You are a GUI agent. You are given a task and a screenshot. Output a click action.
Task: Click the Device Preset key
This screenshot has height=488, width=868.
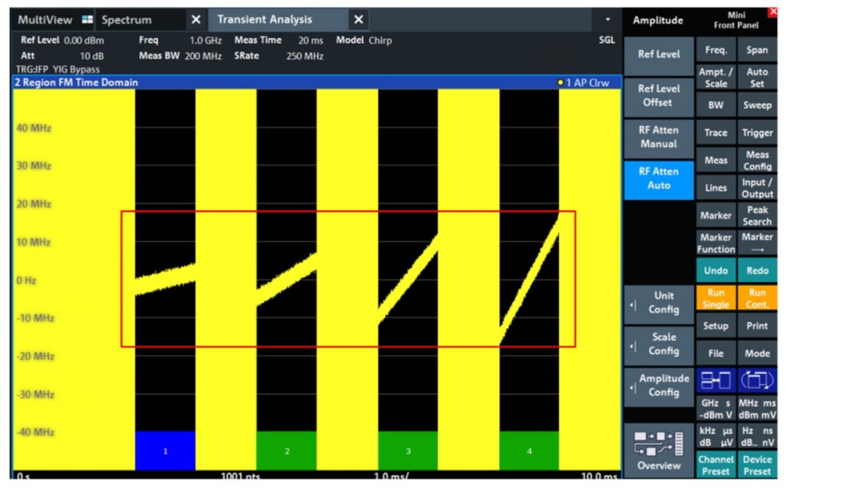click(x=757, y=465)
